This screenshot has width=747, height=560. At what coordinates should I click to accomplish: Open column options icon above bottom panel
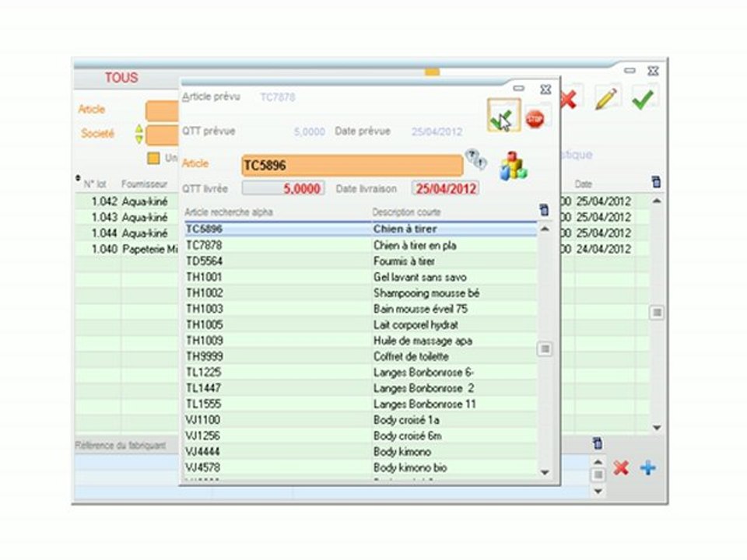pos(597,443)
